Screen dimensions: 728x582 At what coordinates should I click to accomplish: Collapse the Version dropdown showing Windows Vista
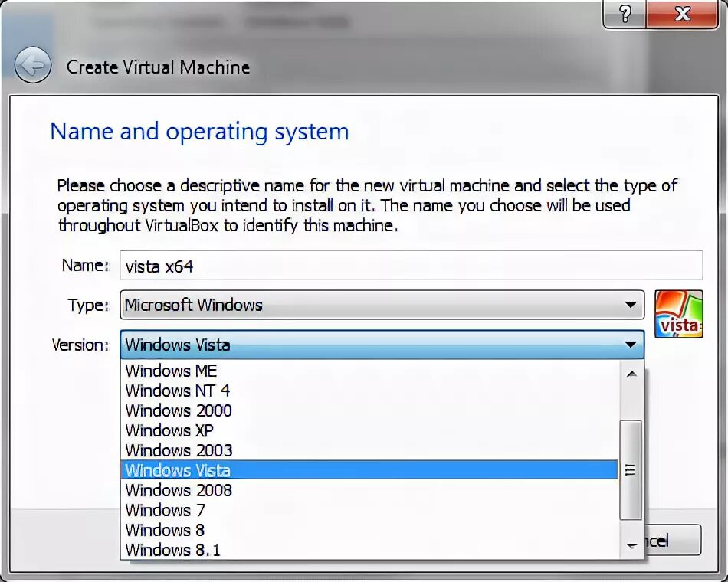382,345
